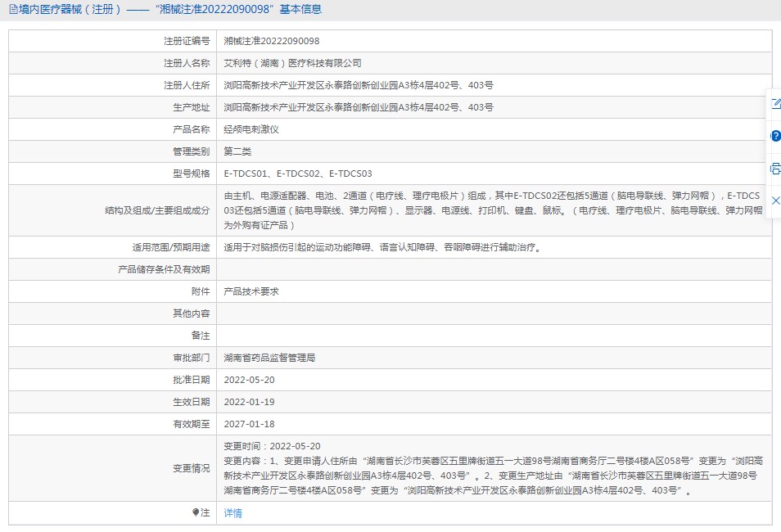Click the 备注 label
The image size is (781, 532).
coord(201,336)
